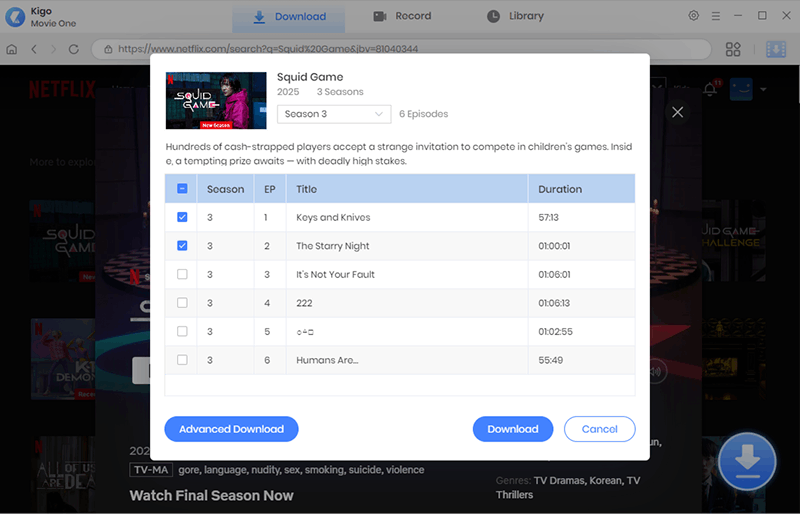Viewport: 800px width, 514px height.
Task: Open Netflix profile avatar
Action: [x=741, y=89]
